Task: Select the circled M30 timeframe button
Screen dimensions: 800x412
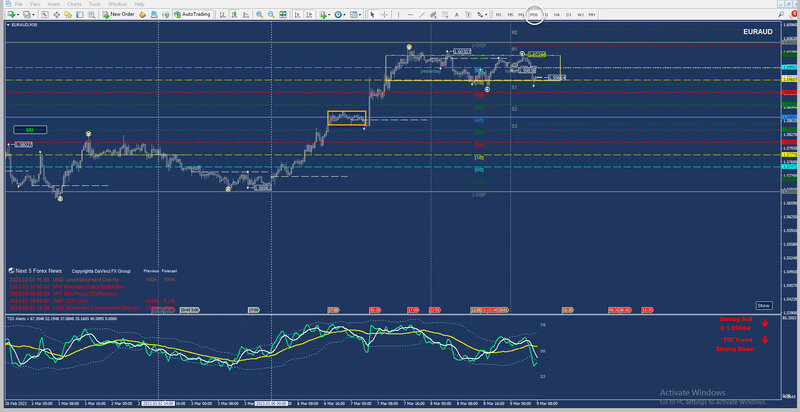Action: [x=534, y=14]
